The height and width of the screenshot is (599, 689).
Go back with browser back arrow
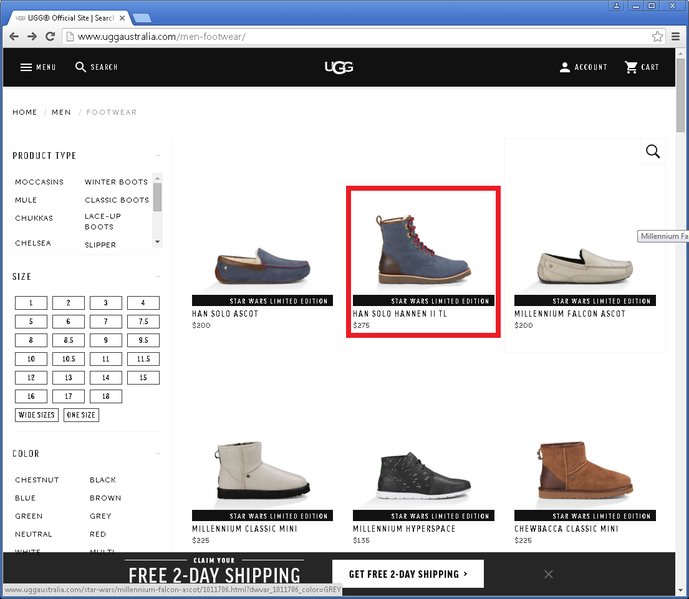click(14, 36)
